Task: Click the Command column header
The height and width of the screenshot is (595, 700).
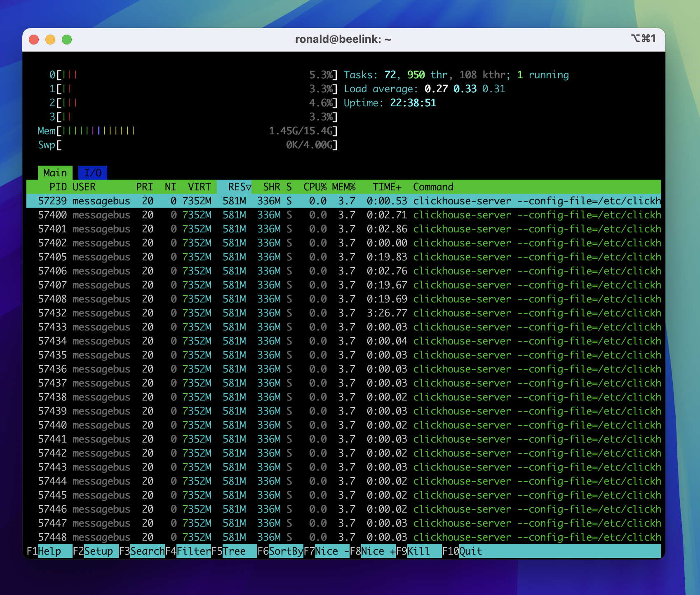Action: [433, 187]
